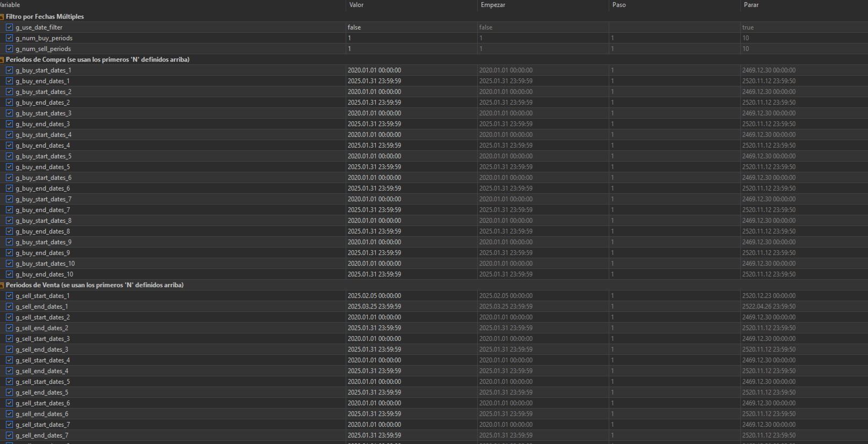
Task: Uncheck the g_buy_start_dates_8 checkbox
Action: pyautogui.click(x=9, y=221)
